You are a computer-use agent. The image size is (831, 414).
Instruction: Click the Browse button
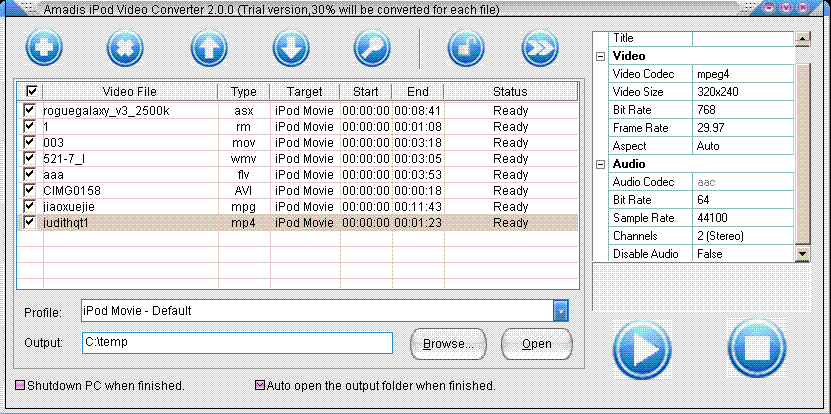pyautogui.click(x=448, y=343)
